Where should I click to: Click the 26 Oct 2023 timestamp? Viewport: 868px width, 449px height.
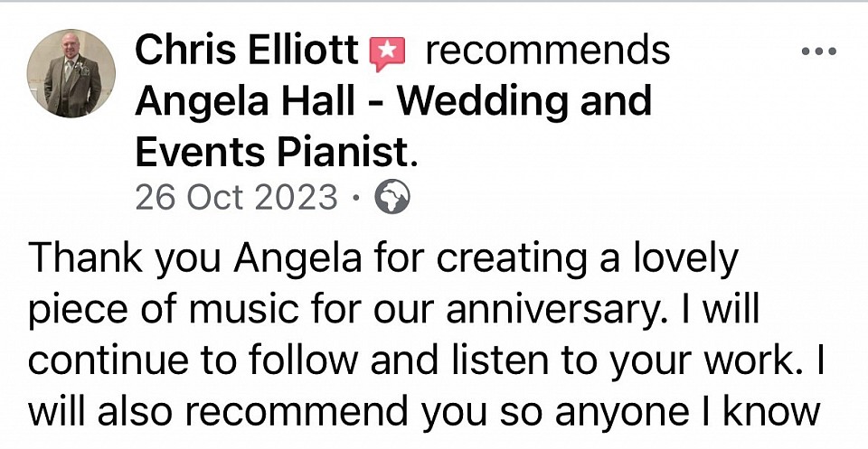[237, 197]
